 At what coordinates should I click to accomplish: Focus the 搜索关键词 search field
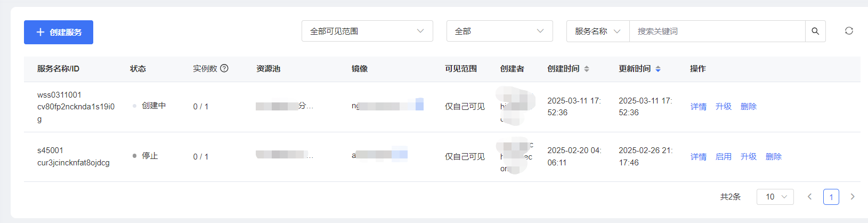click(x=717, y=31)
